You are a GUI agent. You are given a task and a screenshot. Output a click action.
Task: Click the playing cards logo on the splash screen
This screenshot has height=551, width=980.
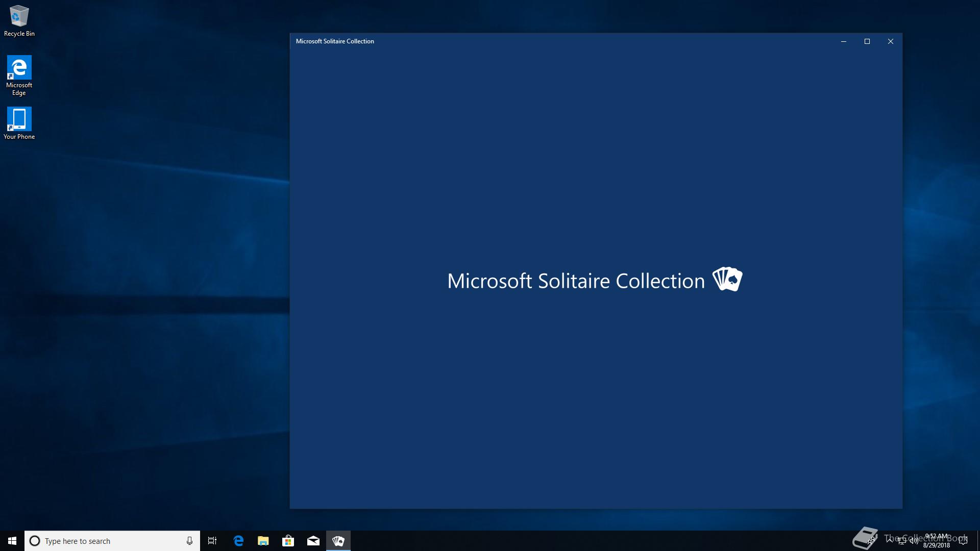727,279
